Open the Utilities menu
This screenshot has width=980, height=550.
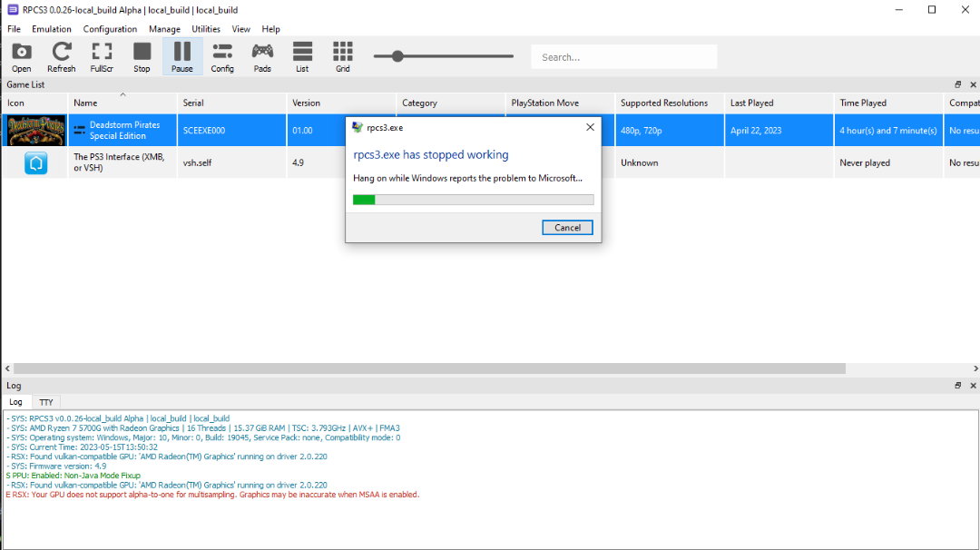coord(206,29)
